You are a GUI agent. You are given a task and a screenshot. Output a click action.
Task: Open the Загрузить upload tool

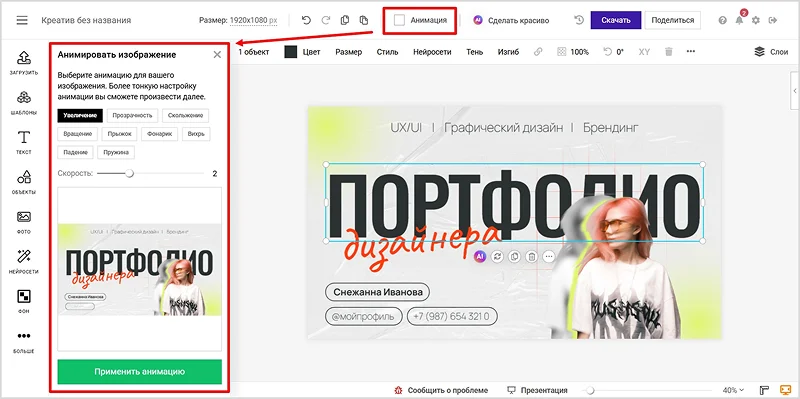coord(24,63)
